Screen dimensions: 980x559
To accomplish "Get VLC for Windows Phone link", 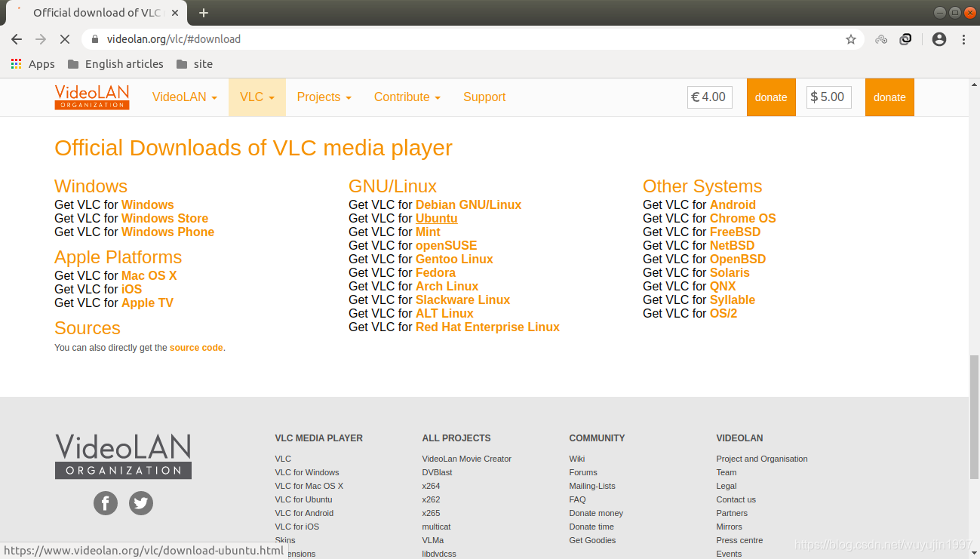I will [x=167, y=232].
